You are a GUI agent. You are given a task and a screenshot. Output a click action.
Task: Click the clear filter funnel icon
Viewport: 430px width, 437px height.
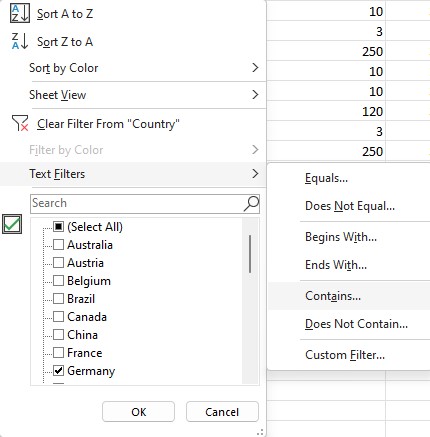tap(20, 123)
